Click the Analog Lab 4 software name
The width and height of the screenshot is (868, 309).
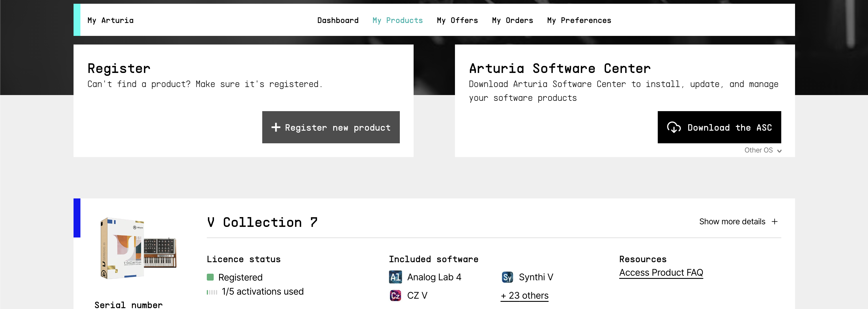point(434,277)
